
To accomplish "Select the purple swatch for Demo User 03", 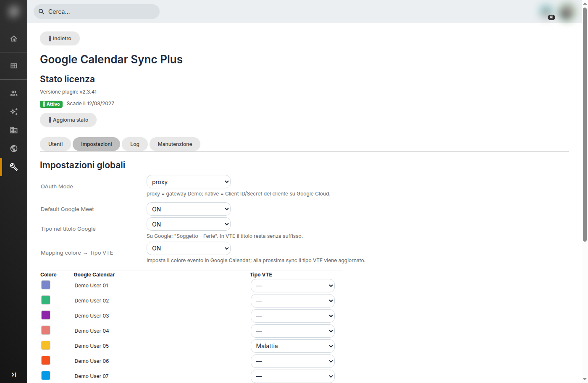I will click(46, 315).
